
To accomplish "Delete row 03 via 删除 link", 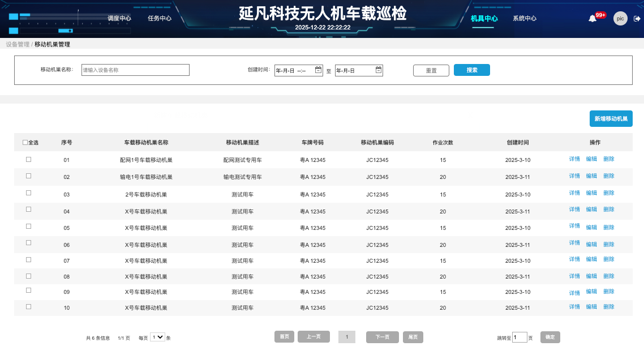I will (x=608, y=193).
